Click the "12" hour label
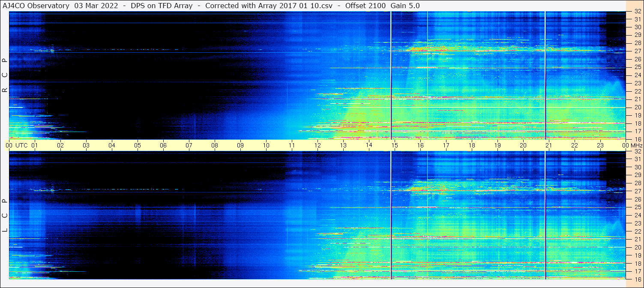 point(318,146)
